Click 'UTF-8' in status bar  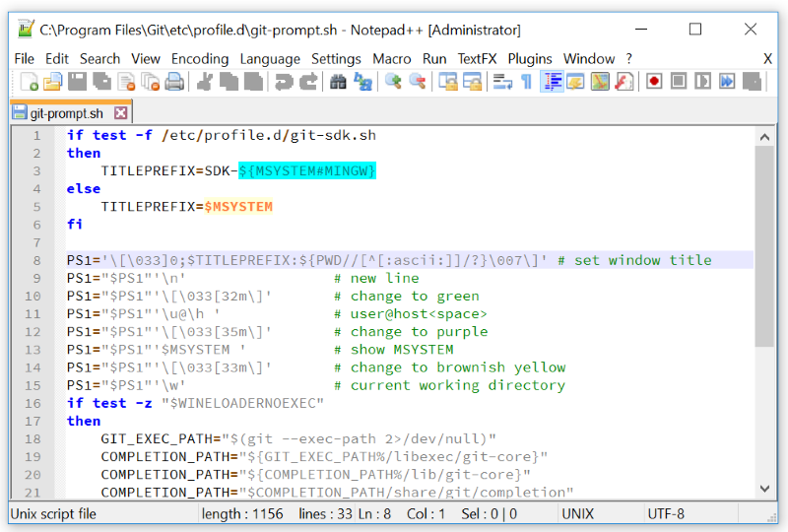tap(666, 514)
